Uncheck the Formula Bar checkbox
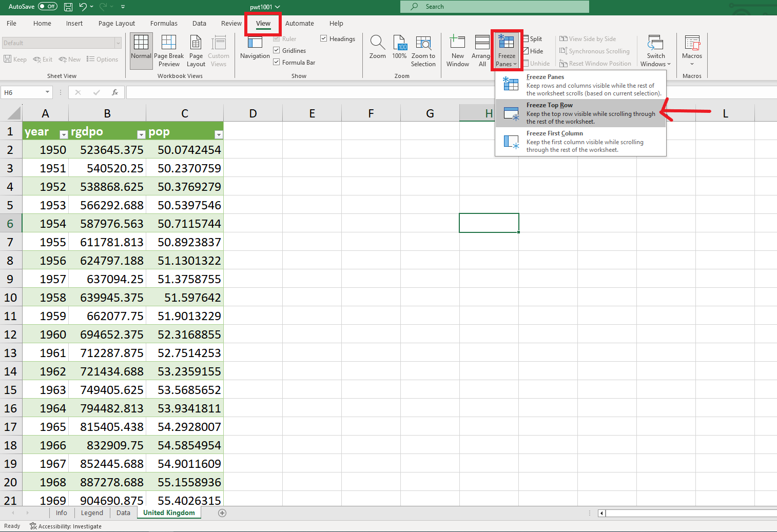This screenshot has width=777, height=532. click(277, 62)
